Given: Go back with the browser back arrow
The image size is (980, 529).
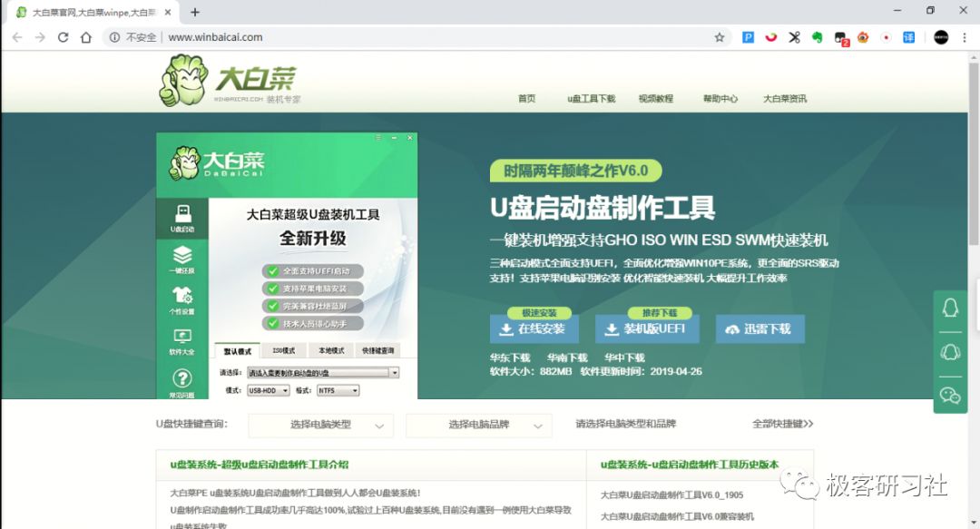Looking at the screenshot, I should click(x=17, y=37).
